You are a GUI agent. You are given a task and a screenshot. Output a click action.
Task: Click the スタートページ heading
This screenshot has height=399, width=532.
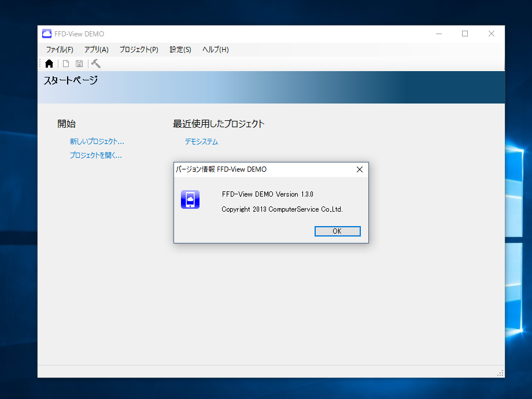(x=71, y=80)
